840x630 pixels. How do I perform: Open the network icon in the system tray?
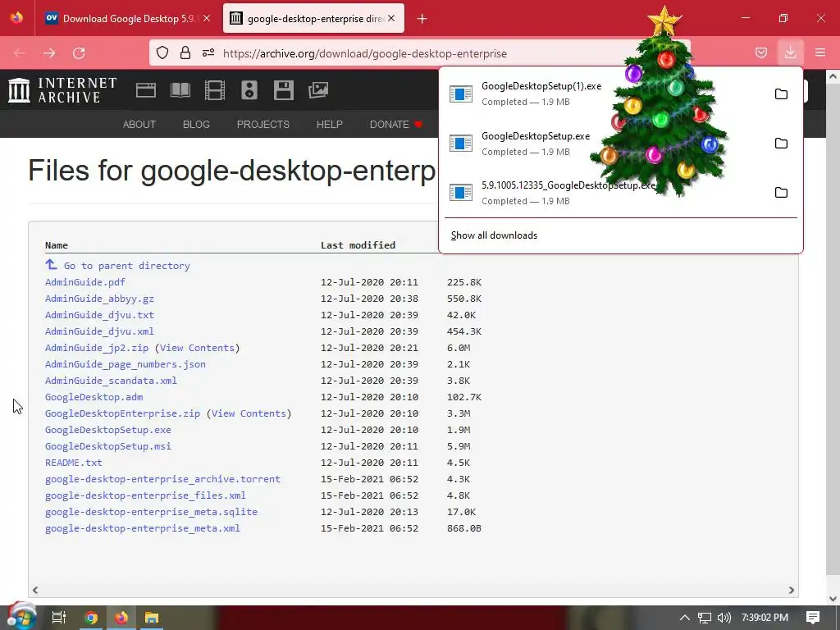(705, 618)
